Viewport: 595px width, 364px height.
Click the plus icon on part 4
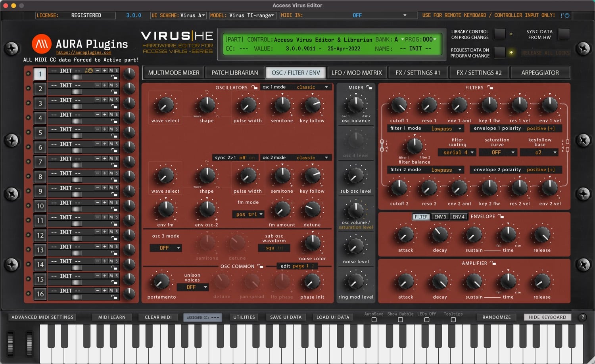click(x=105, y=115)
